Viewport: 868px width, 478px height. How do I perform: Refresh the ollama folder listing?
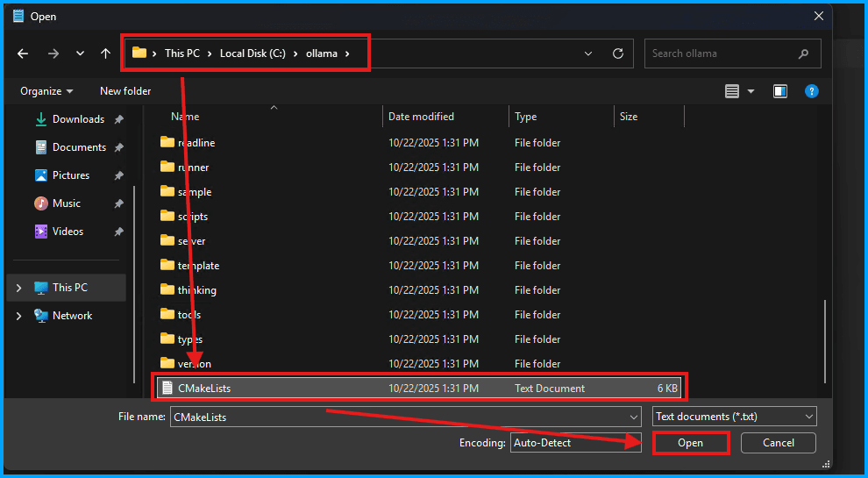(x=618, y=54)
